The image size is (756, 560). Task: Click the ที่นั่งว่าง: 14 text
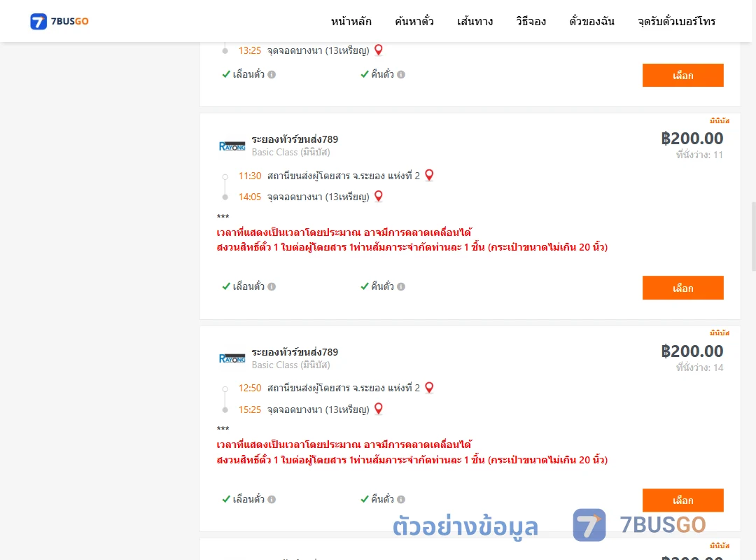click(x=699, y=367)
